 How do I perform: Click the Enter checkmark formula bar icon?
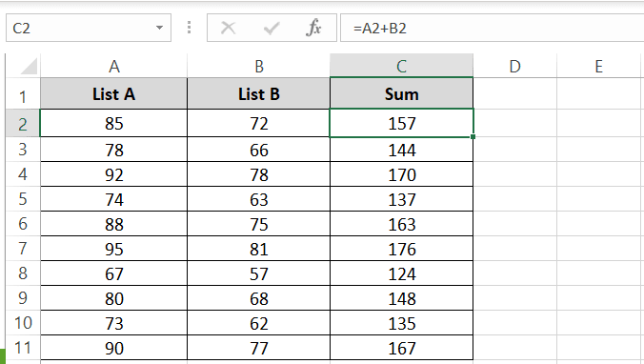point(272,28)
